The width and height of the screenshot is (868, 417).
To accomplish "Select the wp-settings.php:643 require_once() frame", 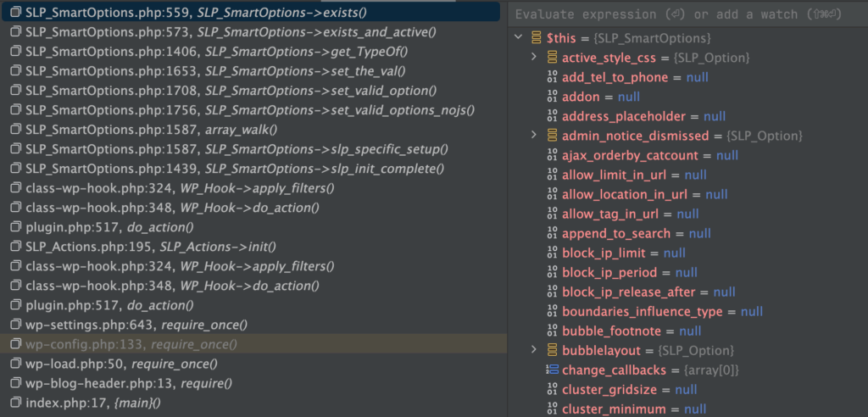I will [x=254, y=325].
